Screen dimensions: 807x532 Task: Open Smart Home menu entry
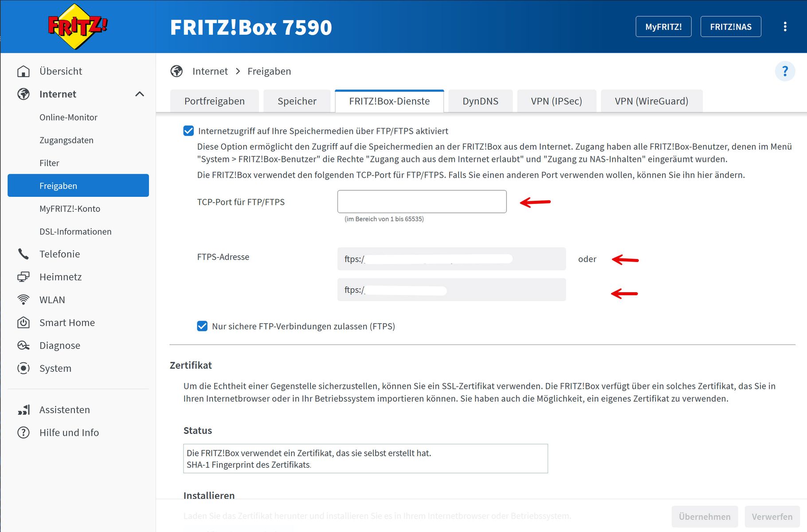click(67, 323)
